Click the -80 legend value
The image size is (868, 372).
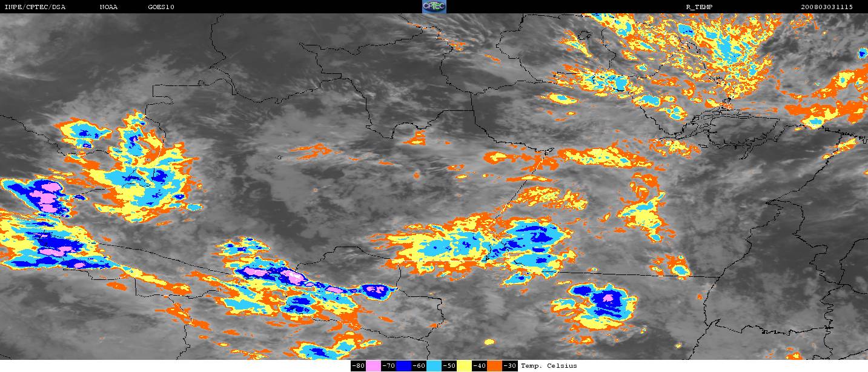pyautogui.click(x=358, y=365)
